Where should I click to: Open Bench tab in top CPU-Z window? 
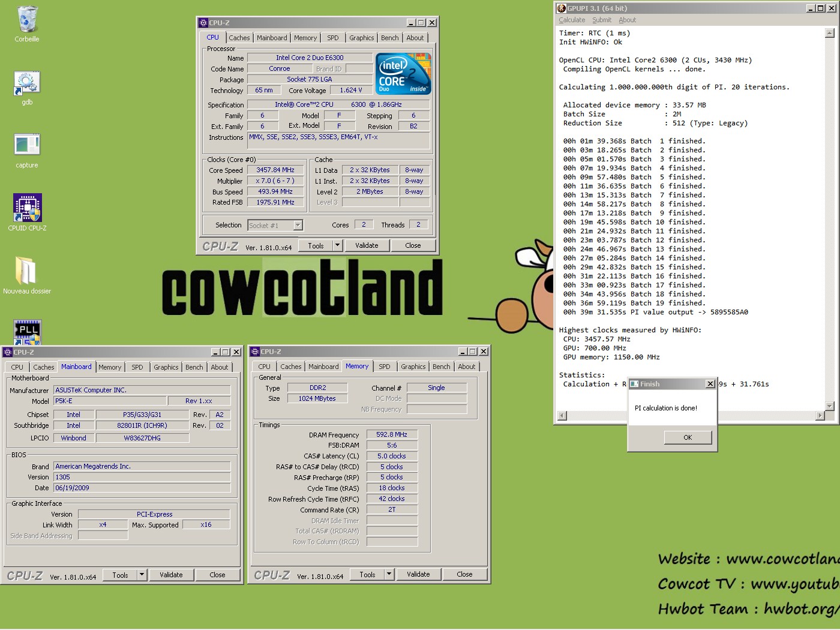click(390, 38)
